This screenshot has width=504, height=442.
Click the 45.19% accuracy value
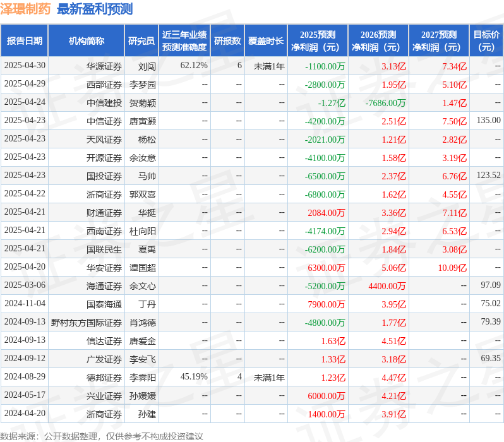194,377
